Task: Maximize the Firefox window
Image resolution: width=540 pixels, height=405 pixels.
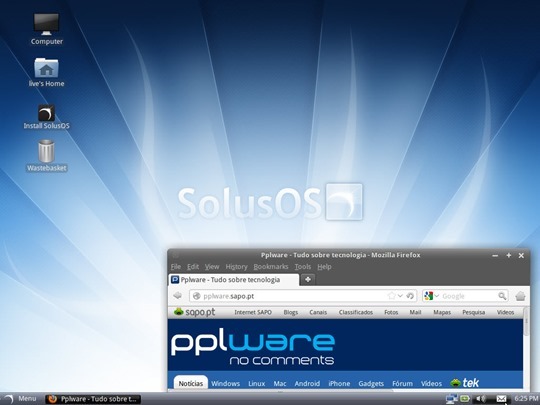Action: 509,255
